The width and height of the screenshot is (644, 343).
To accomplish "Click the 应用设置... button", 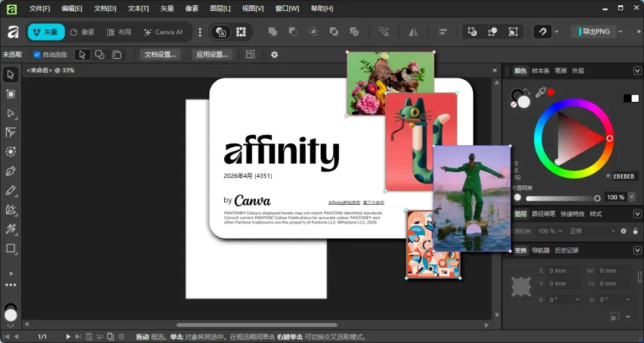I will point(212,55).
